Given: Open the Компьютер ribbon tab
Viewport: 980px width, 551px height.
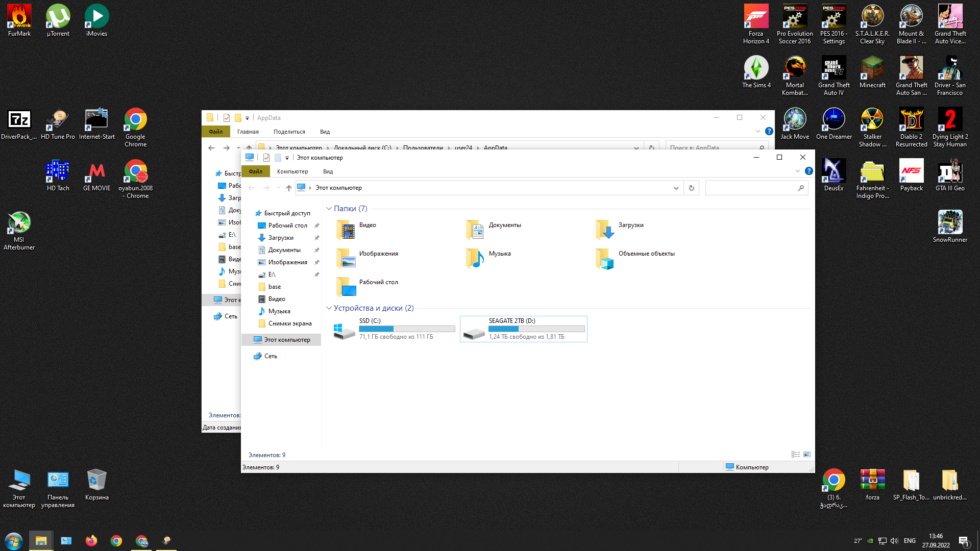Looking at the screenshot, I should pyautogui.click(x=292, y=171).
